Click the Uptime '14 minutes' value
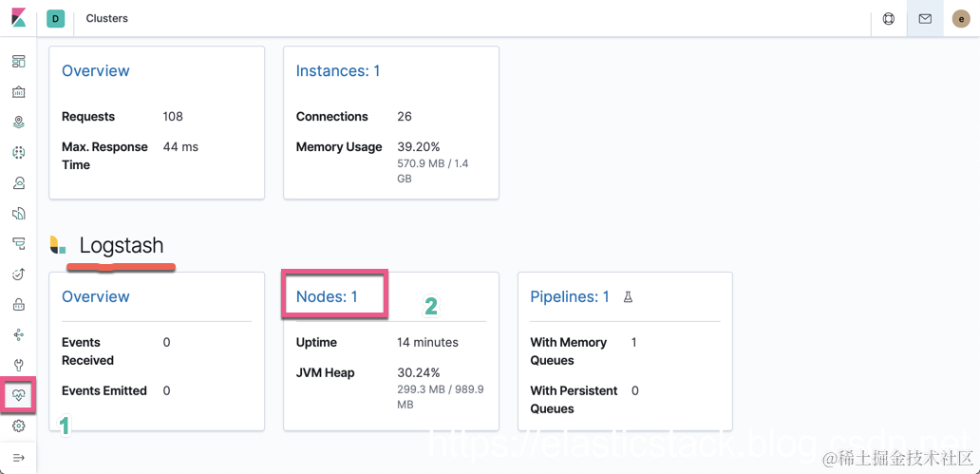Screen dimensions: 980x474 [427, 342]
